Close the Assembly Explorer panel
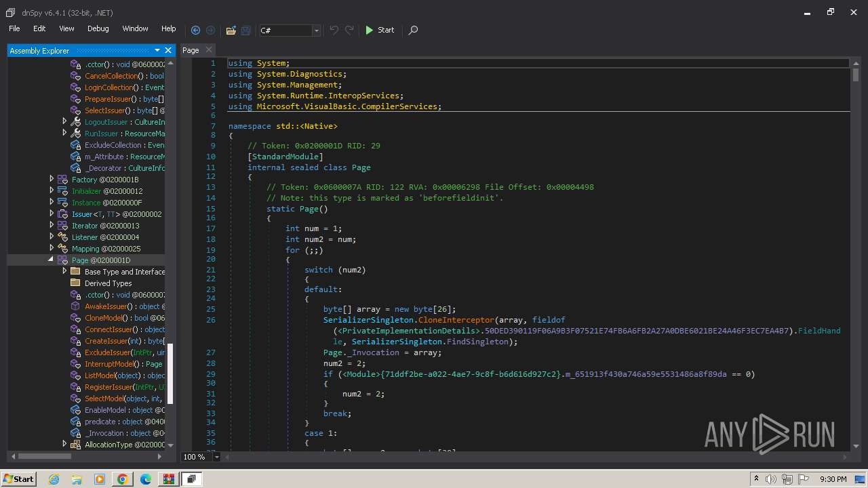 (x=168, y=50)
